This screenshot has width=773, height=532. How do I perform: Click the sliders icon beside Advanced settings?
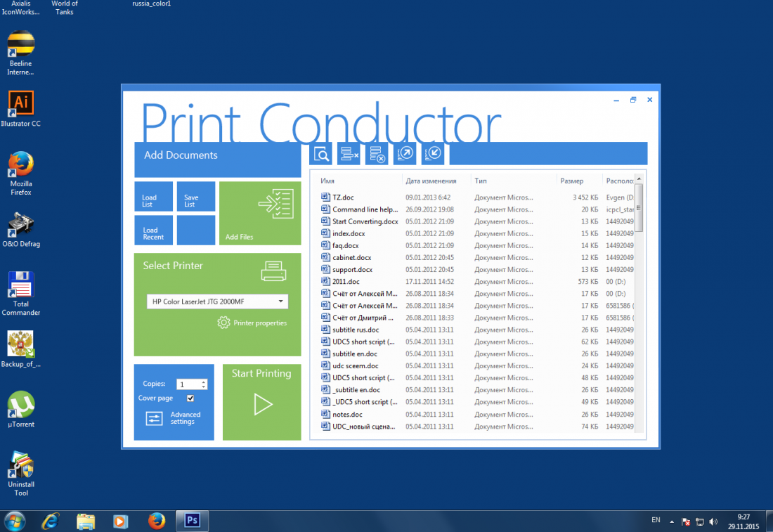coord(155,418)
